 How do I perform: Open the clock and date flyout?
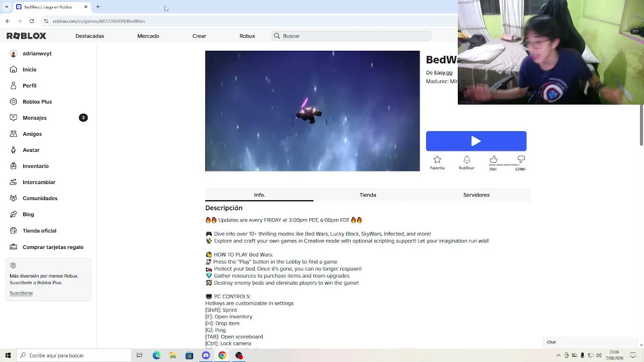point(614,355)
